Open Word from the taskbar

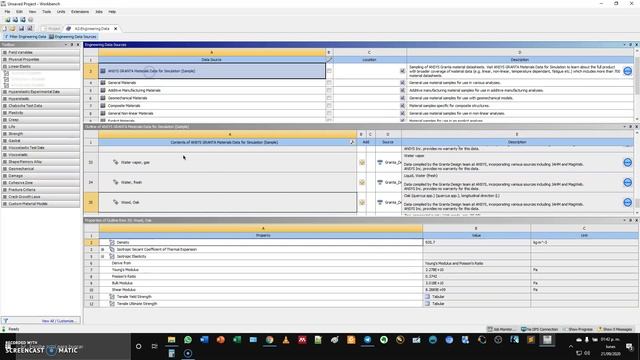204,340
